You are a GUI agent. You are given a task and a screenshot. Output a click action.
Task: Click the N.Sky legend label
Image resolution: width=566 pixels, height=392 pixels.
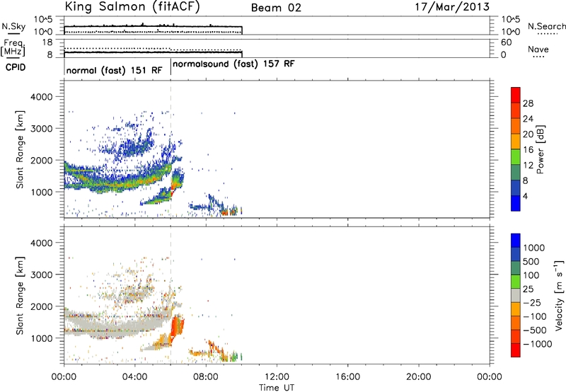[13, 26]
